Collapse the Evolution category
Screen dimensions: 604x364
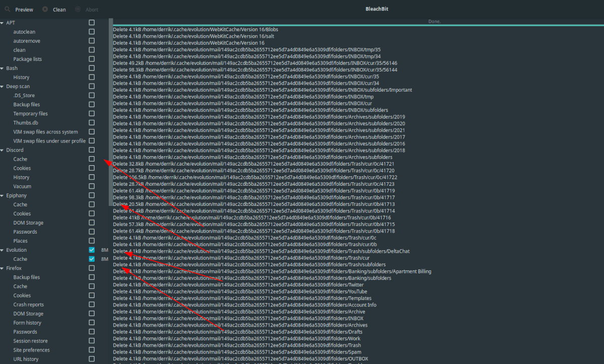(2, 250)
